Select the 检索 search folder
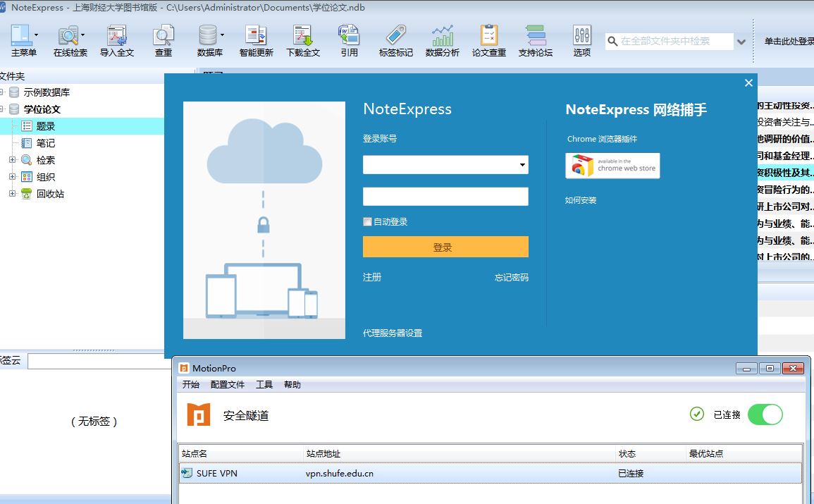 click(x=46, y=160)
